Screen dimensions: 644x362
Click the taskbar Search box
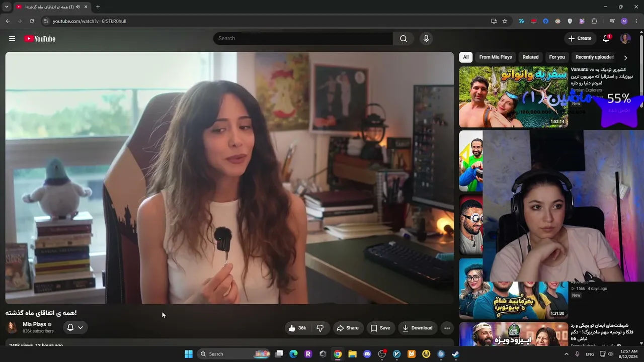pyautogui.click(x=234, y=354)
